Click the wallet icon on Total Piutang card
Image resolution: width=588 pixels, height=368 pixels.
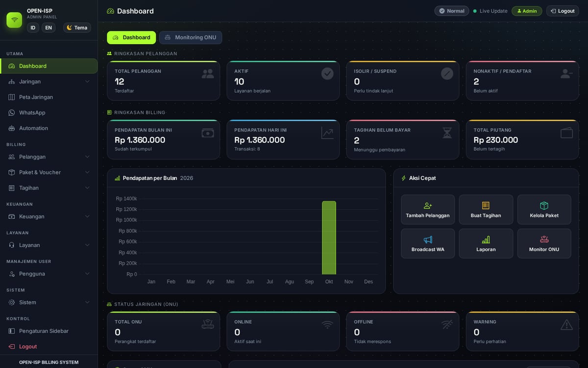(567, 133)
